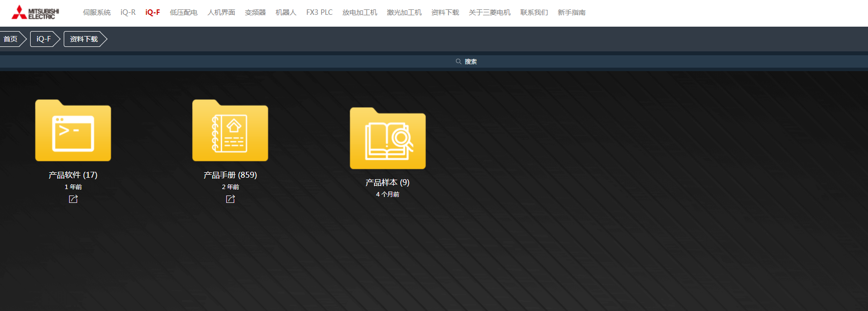Open the 产品软件 folder icon
This screenshot has width=868, height=311.
coord(73,131)
